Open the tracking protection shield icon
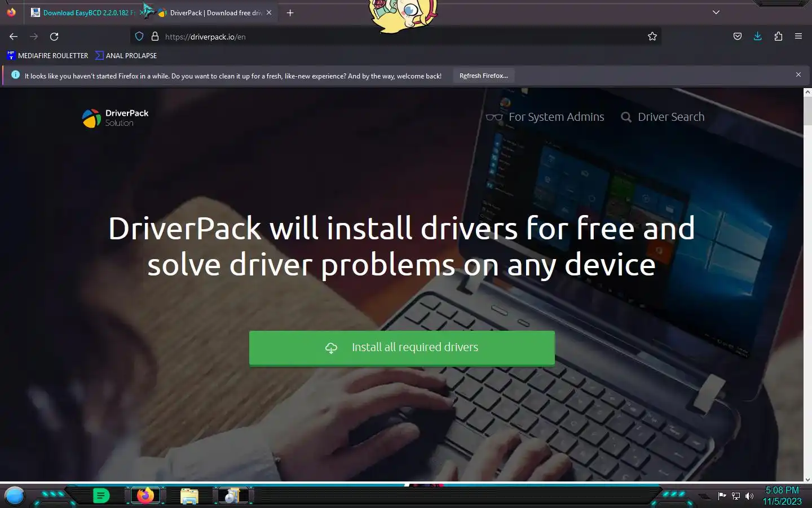Screen dimensions: 812x508 (x=139, y=37)
